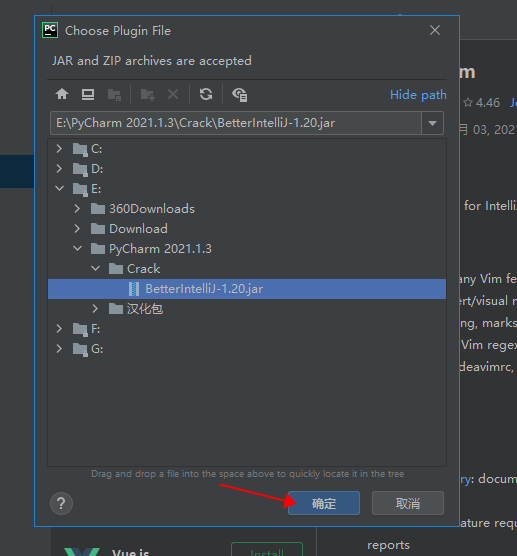517x556 pixels.
Task: Select the Download folder label
Action: 138,229
